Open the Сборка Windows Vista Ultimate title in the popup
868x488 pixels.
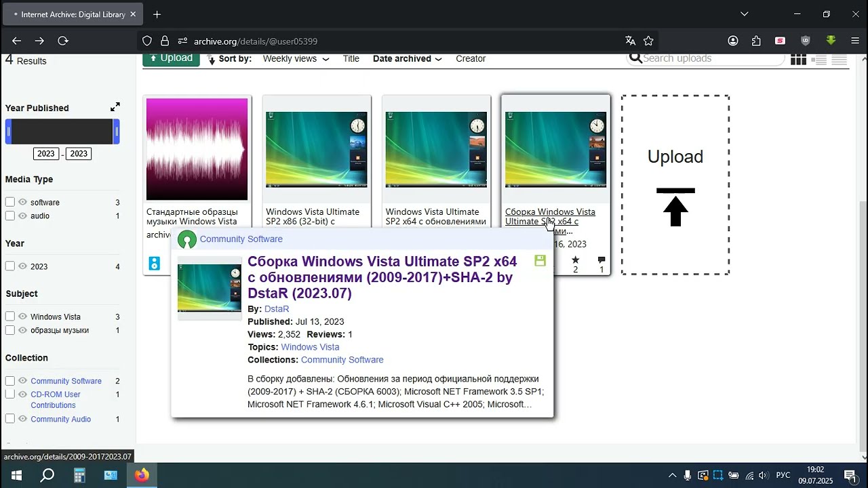coord(382,277)
